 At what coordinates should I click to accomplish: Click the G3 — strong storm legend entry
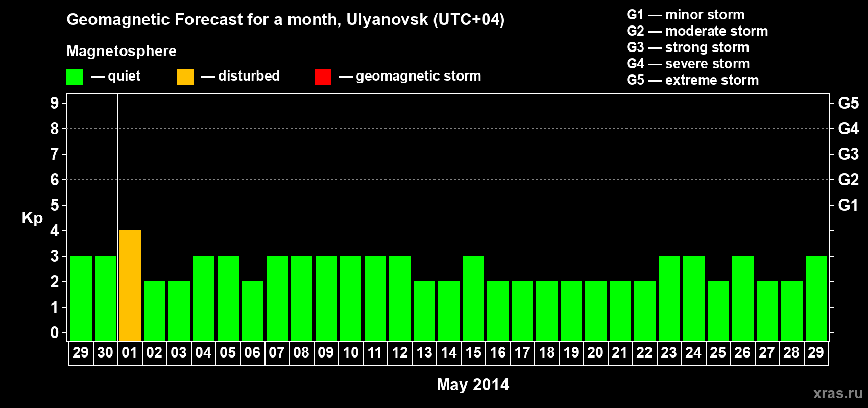tap(688, 47)
